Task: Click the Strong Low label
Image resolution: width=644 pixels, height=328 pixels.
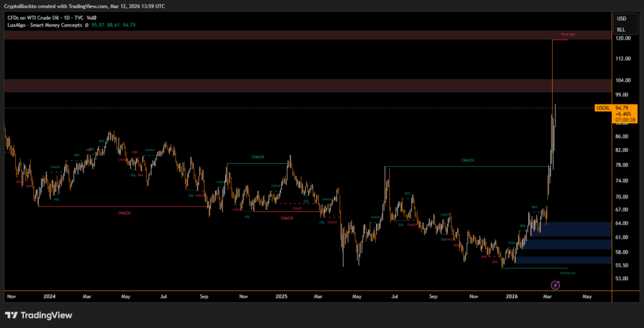Action: [568, 273]
